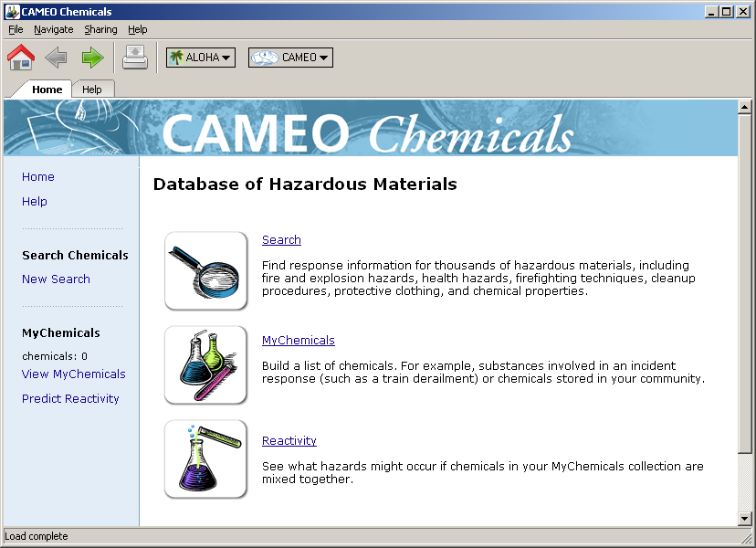Click the New Search sidebar link
The width and height of the screenshot is (756, 548).
pos(56,279)
